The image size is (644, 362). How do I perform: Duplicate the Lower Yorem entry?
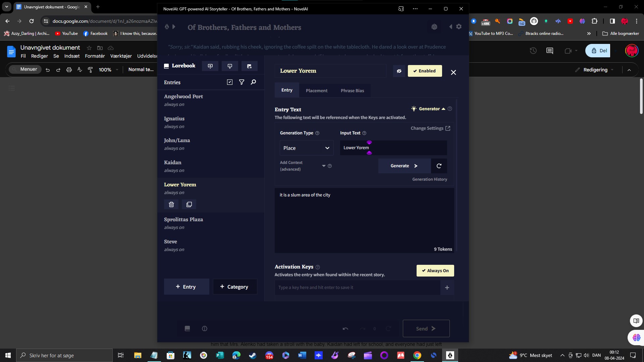pyautogui.click(x=189, y=204)
